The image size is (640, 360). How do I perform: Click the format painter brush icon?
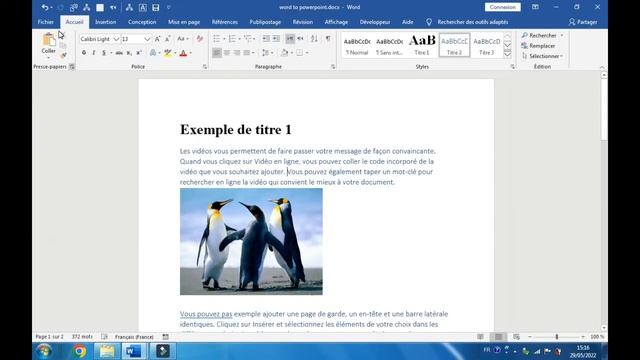(x=63, y=56)
